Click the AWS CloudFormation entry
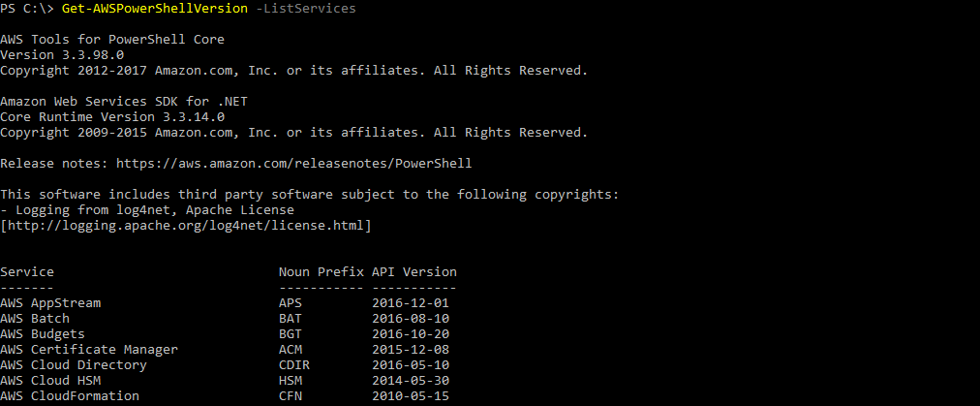The height and width of the screenshot is (406, 980). [70, 395]
